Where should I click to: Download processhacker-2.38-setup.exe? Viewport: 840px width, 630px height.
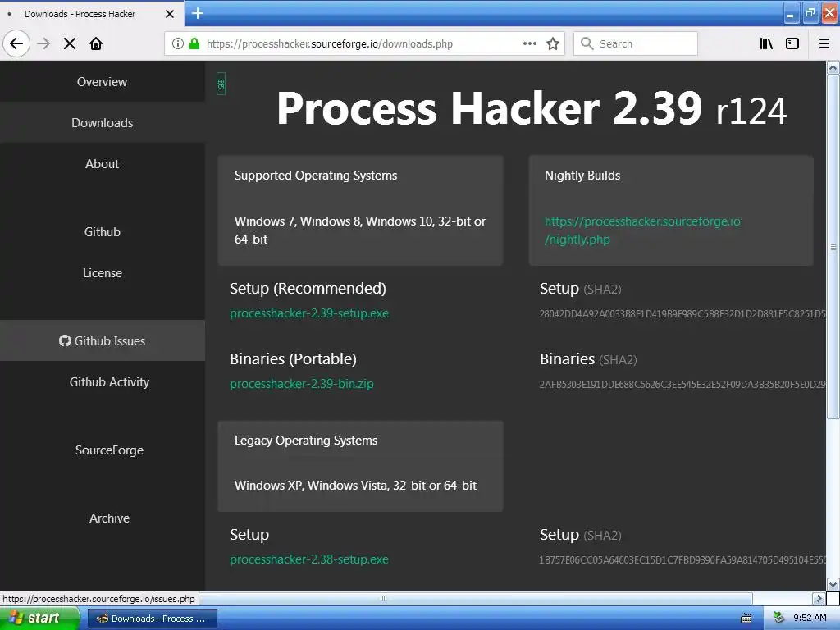coord(309,559)
